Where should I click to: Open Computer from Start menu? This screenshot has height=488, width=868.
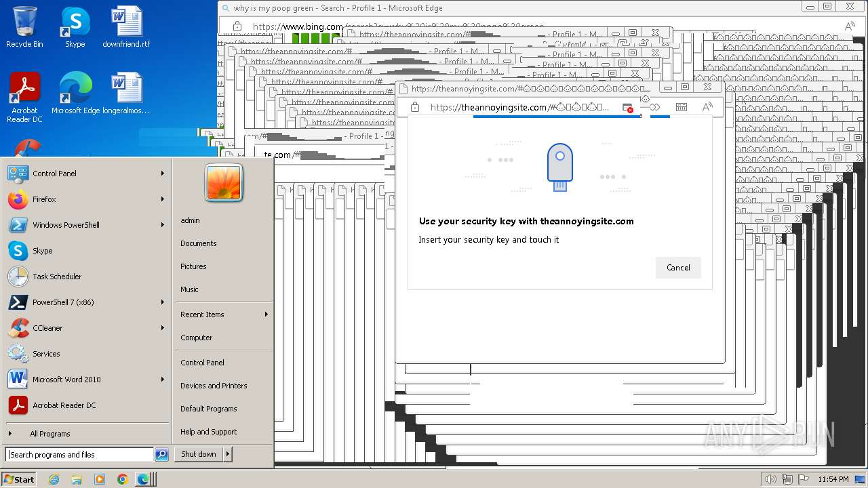pos(196,338)
